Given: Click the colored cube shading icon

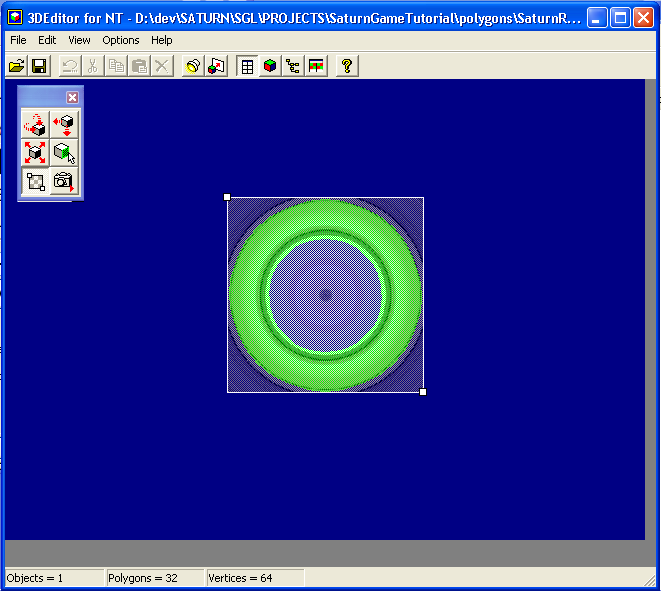Looking at the screenshot, I should 270,66.
